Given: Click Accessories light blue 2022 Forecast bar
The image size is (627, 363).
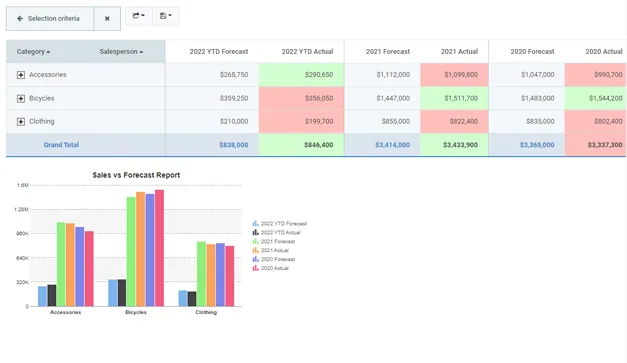Looking at the screenshot, I should [42, 296].
